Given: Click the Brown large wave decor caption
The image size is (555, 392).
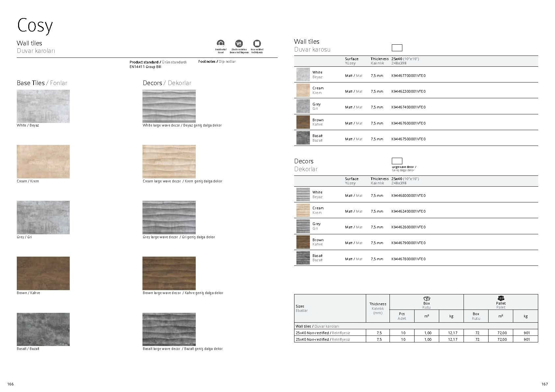Looking at the screenshot, I should coord(183,293).
